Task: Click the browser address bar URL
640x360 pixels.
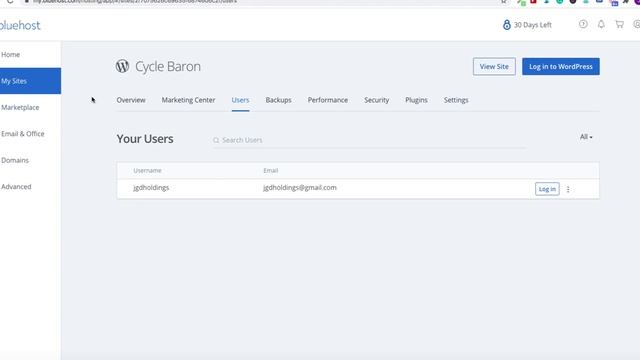Action: coord(135,2)
